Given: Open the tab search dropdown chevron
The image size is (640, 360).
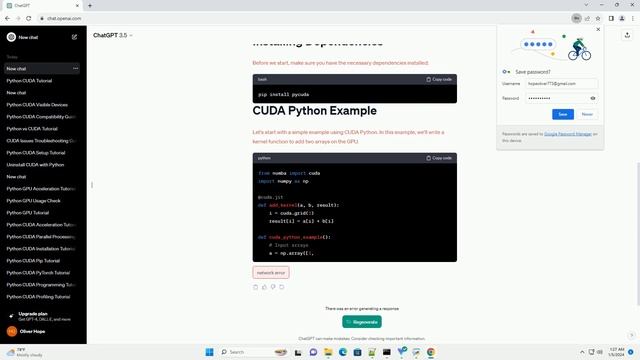Looking at the screenshot, I should tap(586, 5).
